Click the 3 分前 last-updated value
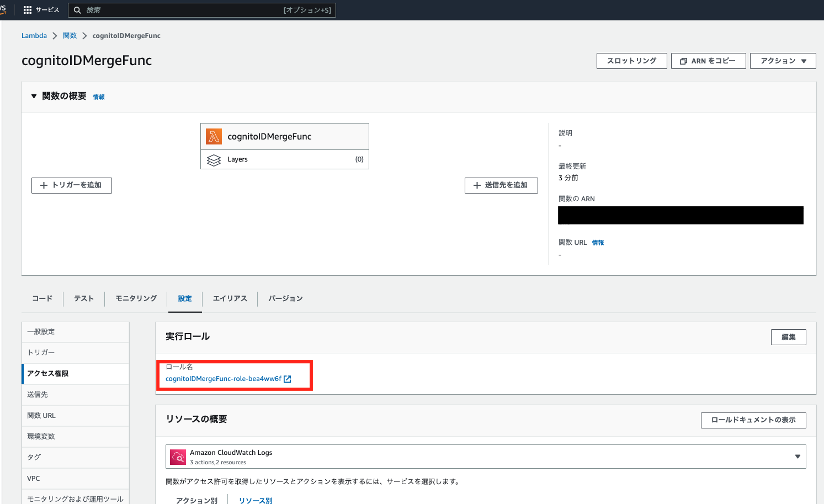Image resolution: width=824 pixels, height=504 pixels. point(568,178)
